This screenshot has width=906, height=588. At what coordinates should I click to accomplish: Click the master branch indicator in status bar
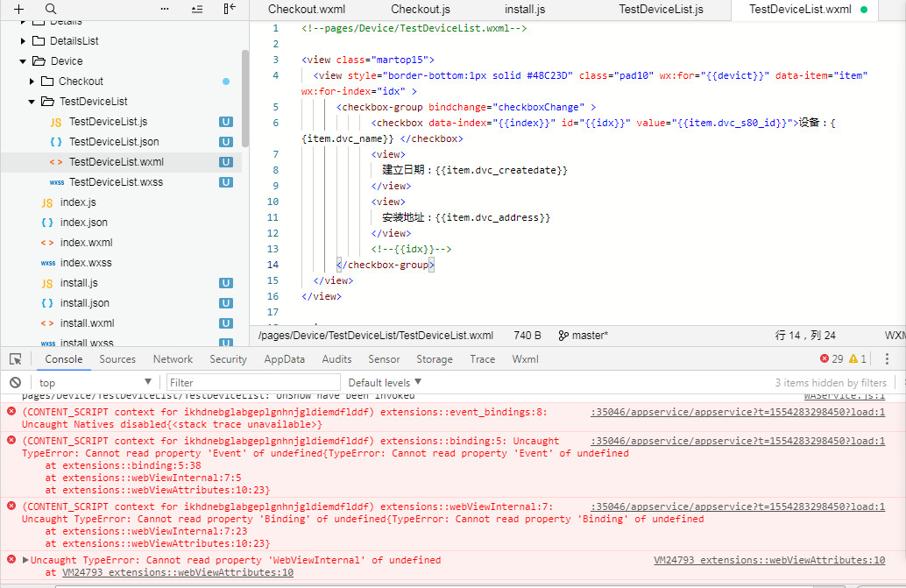(584, 336)
